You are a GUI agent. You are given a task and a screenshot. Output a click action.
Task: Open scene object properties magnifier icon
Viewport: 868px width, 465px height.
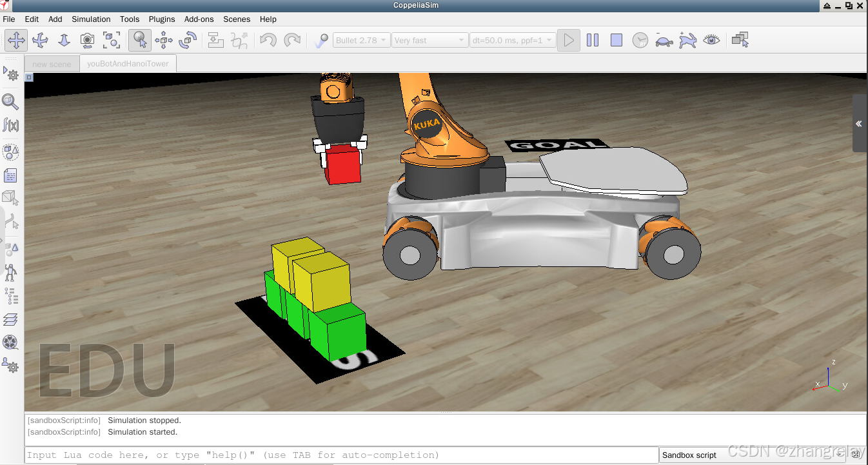(11, 101)
